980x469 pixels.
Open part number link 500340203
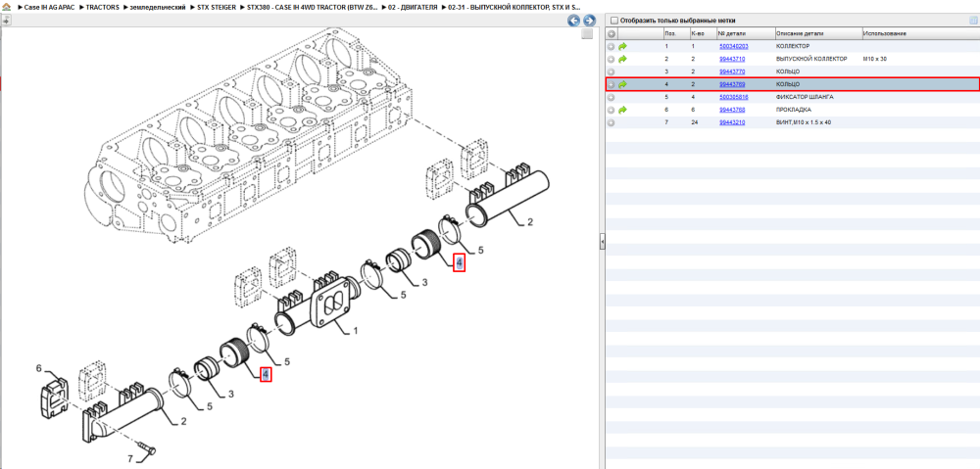coord(733,46)
